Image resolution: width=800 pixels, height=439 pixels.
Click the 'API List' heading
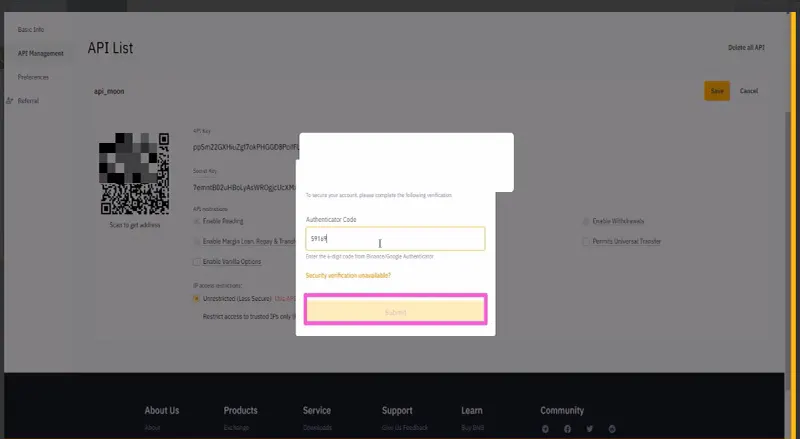[110, 48]
